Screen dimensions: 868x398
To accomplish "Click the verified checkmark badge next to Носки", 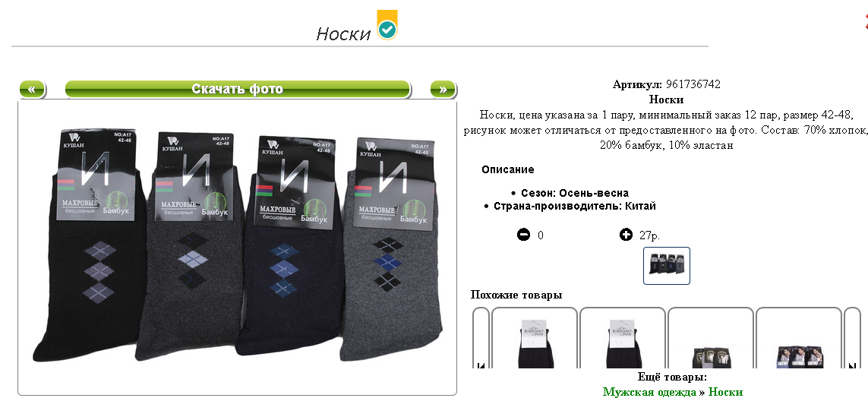I will (x=387, y=25).
